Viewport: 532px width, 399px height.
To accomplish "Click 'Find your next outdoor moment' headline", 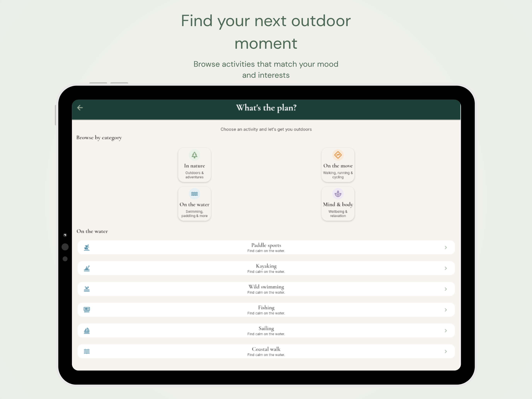I will 266,32.
